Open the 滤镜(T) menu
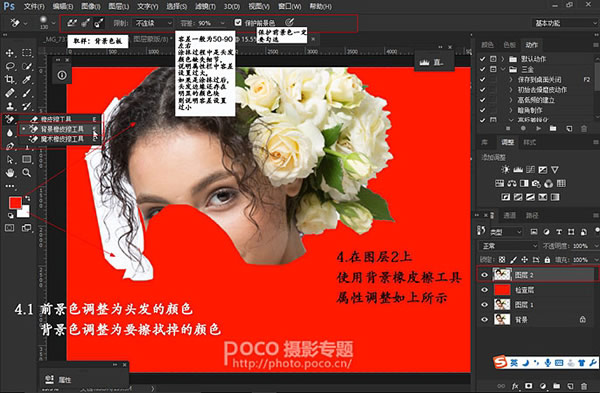The height and width of the screenshot is (393, 600). 205,7
